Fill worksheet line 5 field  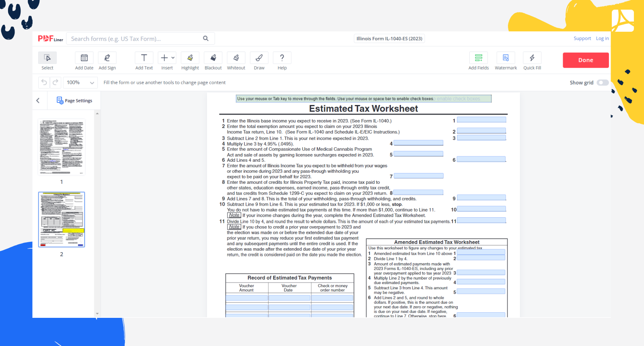(x=419, y=154)
